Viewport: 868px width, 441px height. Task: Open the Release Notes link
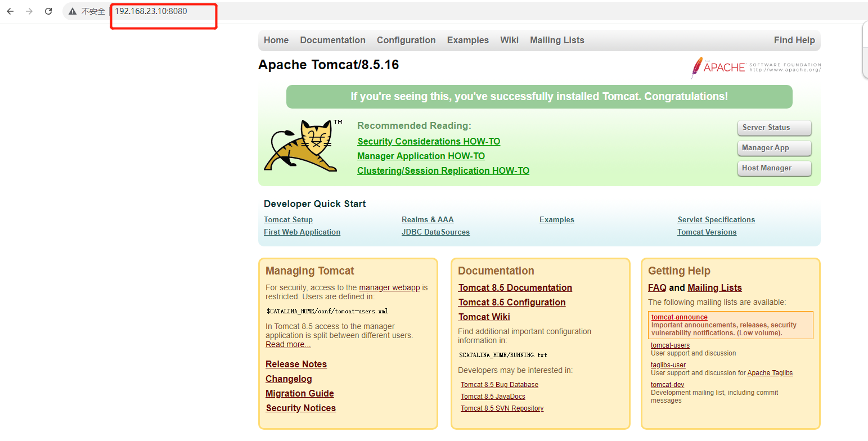point(296,364)
